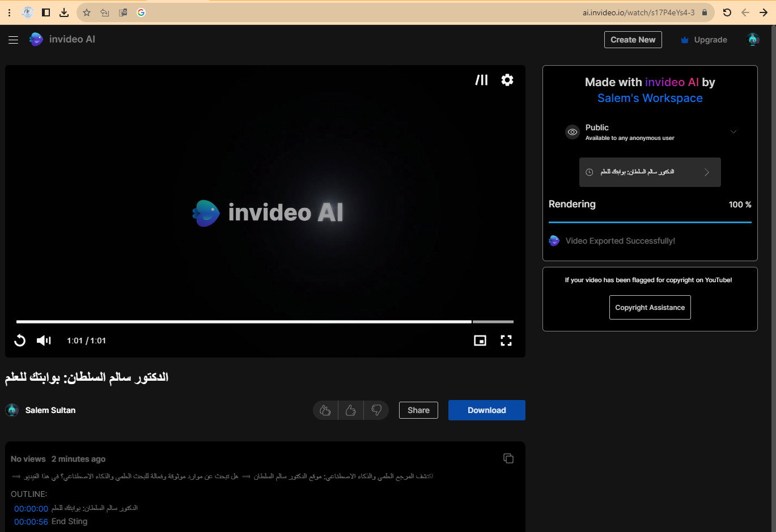Seek on the video progress bar
The image size is (776, 532).
click(264, 322)
